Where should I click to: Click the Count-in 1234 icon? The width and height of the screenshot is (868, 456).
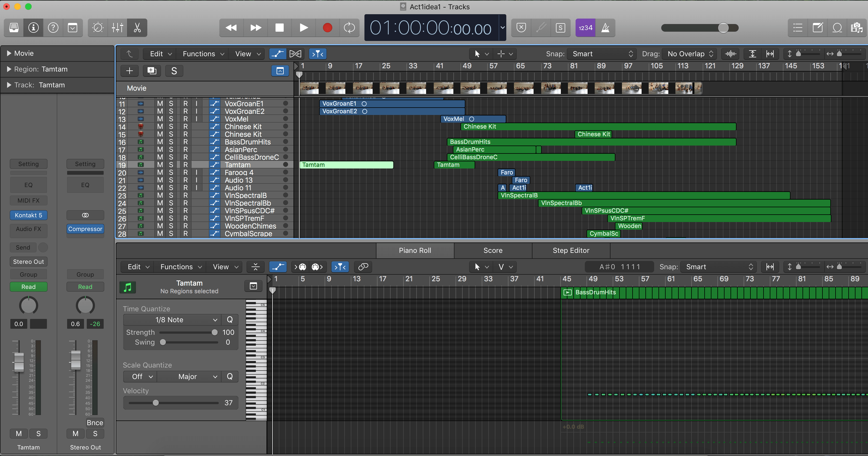click(585, 28)
